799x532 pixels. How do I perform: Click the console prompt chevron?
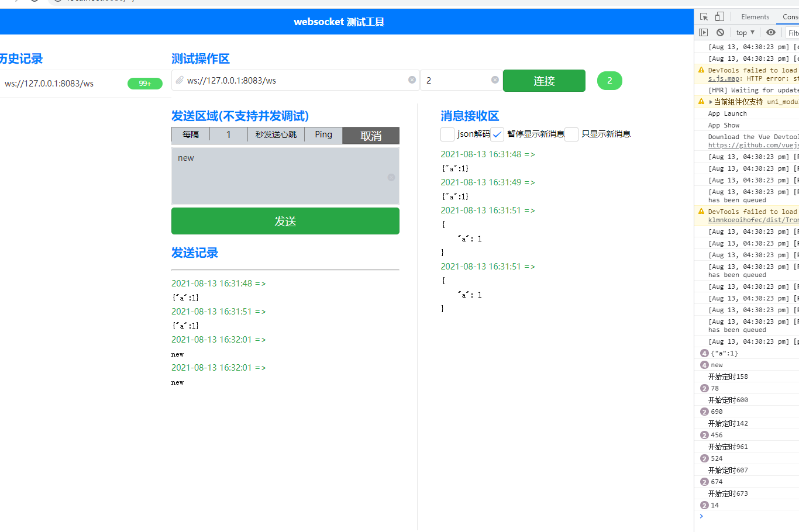point(701,516)
